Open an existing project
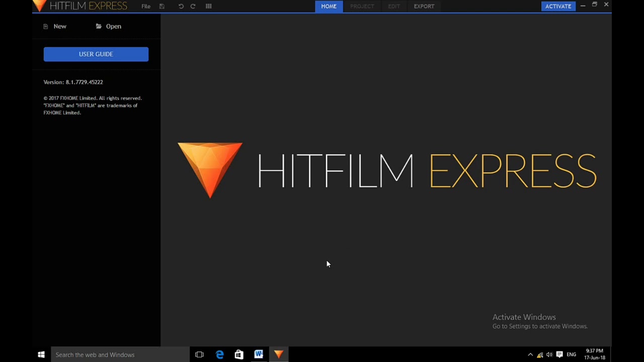Image resolution: width=644 pixels, height=362 pixels. [109, 26]
